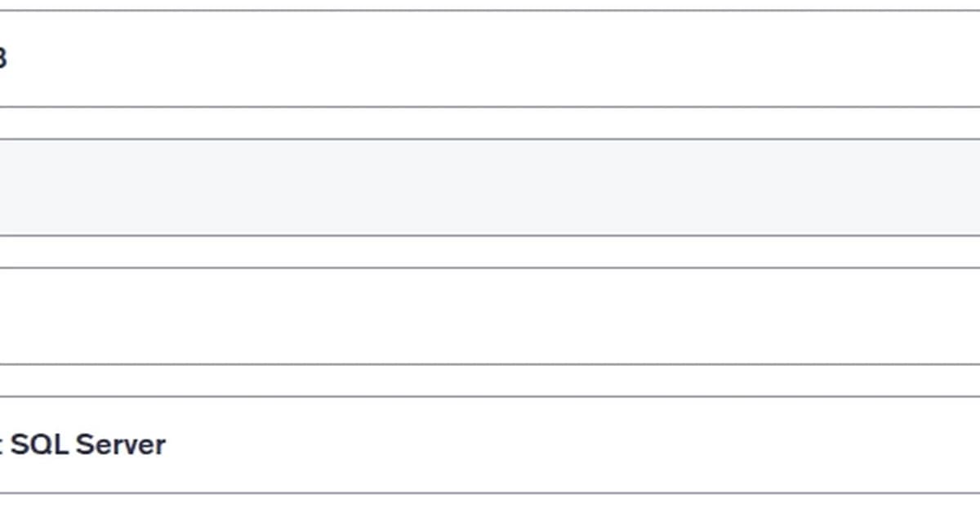Select the empty white row above SQL Server
Screen dimensions: 980x513
click(490, 315)
